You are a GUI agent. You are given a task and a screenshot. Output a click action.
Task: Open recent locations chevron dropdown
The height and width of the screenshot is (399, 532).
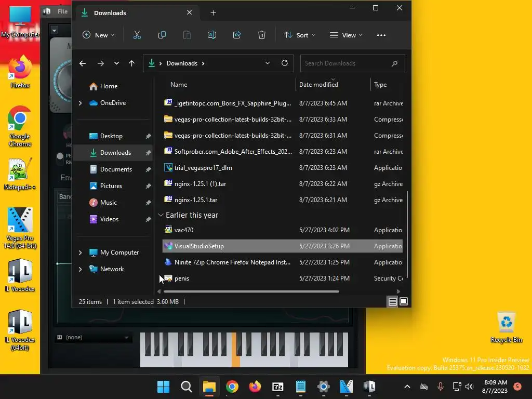click(x=116, y=63)
